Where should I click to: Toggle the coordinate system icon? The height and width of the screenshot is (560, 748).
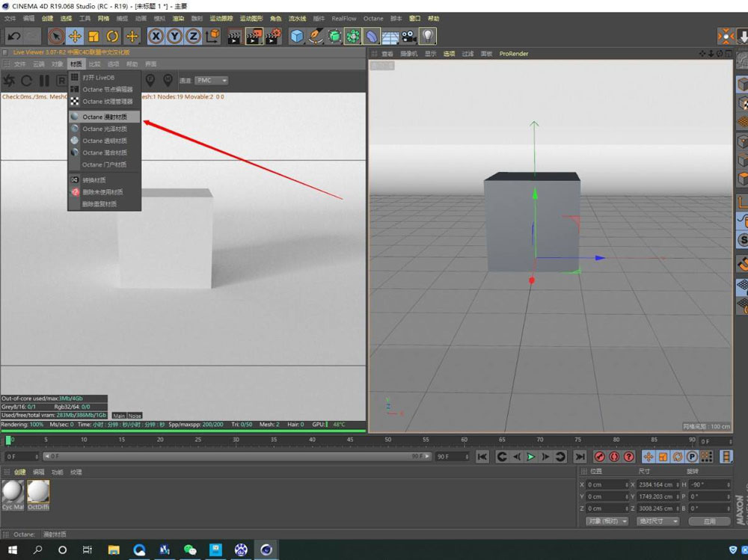pyautogui.click(x=212, y=36)
